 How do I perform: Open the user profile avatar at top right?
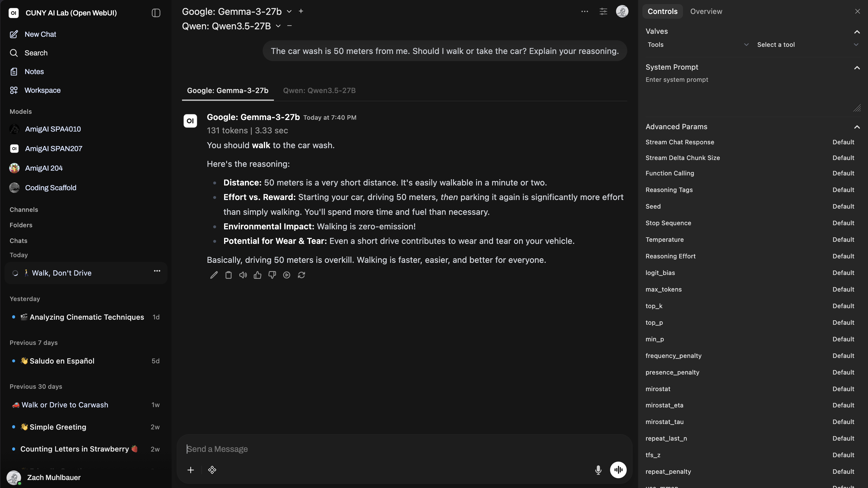point(622,12)
